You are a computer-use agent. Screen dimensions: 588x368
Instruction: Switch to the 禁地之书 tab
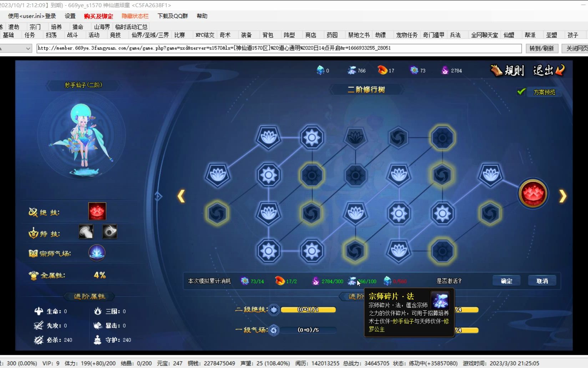click(359, 35)
